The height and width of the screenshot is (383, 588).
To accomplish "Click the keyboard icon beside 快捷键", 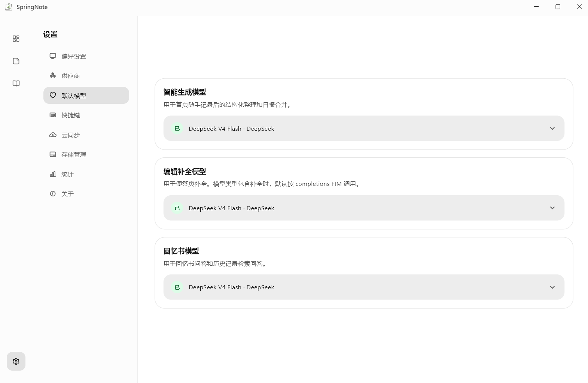I will pyautogui.click(x=53, y=115).
